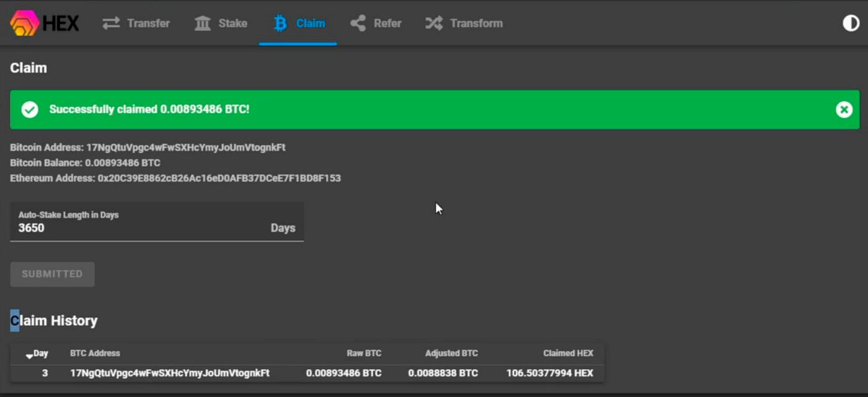Click the HEX hexagon logo
The height and width of the screenshot is (397, 868).
tap(25, 24)
